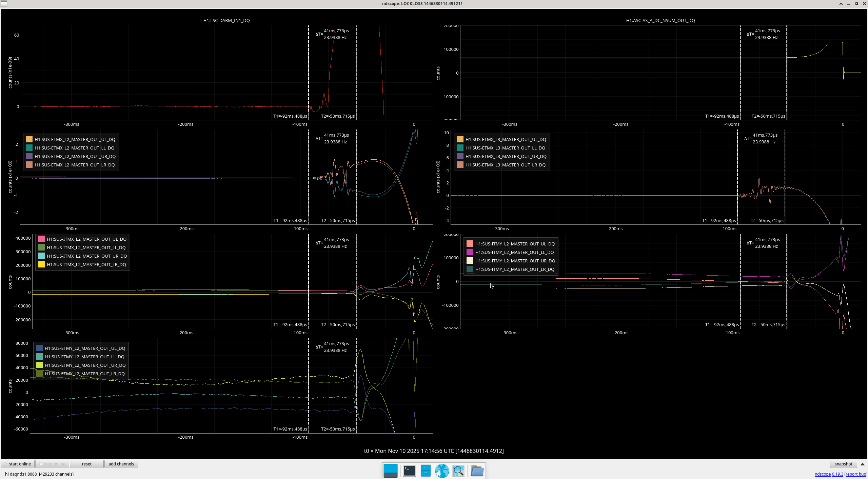The image size is (868, 479).
Task: Open the terminal emulator in the dock
Action: pos(409,471)
